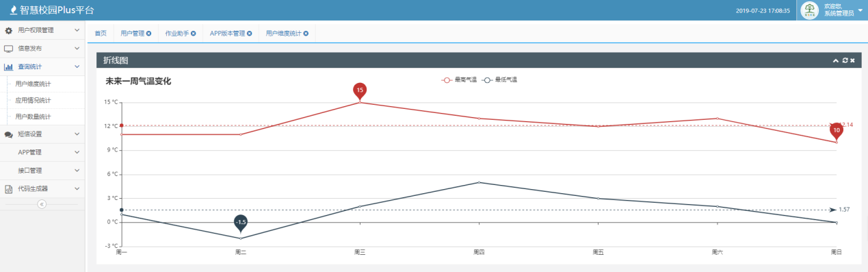The height and width of the screenshot is (272, 868).
Task: Click the gear icon beside 用户权限管理
Action: 9,30
